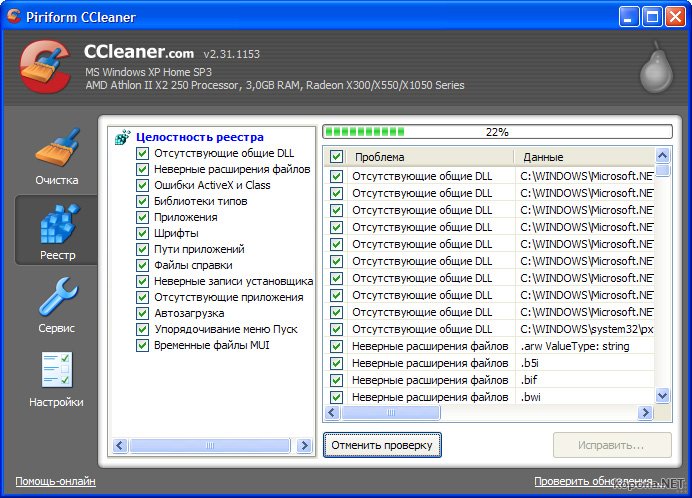
Task: Toggle the Неверные записи установщика checkbox
Action: [x=142, y=281]
